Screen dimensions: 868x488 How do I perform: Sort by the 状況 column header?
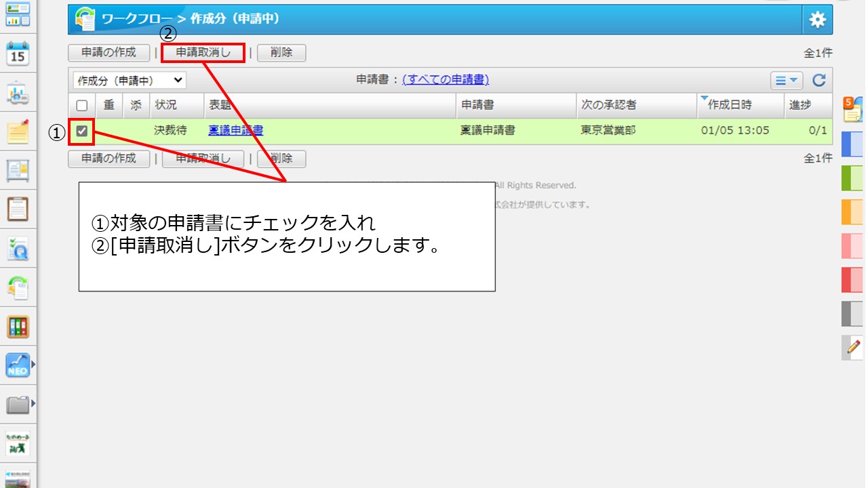pos(165,105)
